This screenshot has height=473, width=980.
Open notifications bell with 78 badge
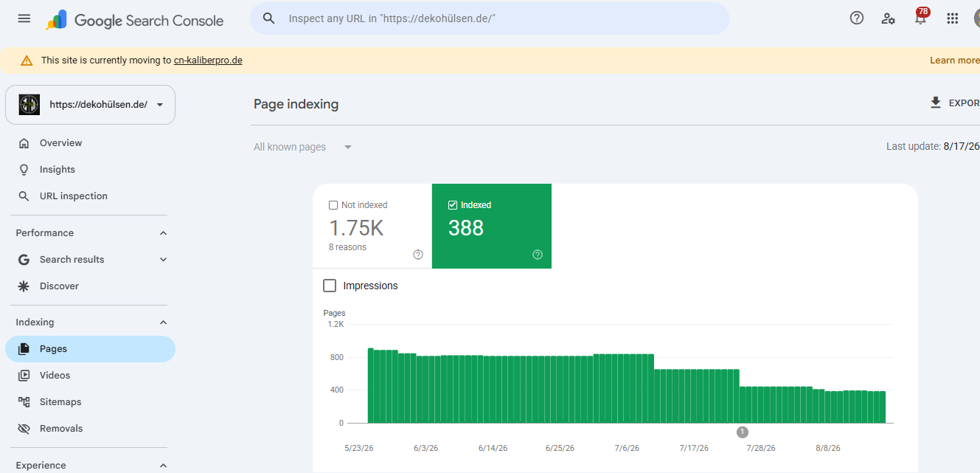pos(920,18)
